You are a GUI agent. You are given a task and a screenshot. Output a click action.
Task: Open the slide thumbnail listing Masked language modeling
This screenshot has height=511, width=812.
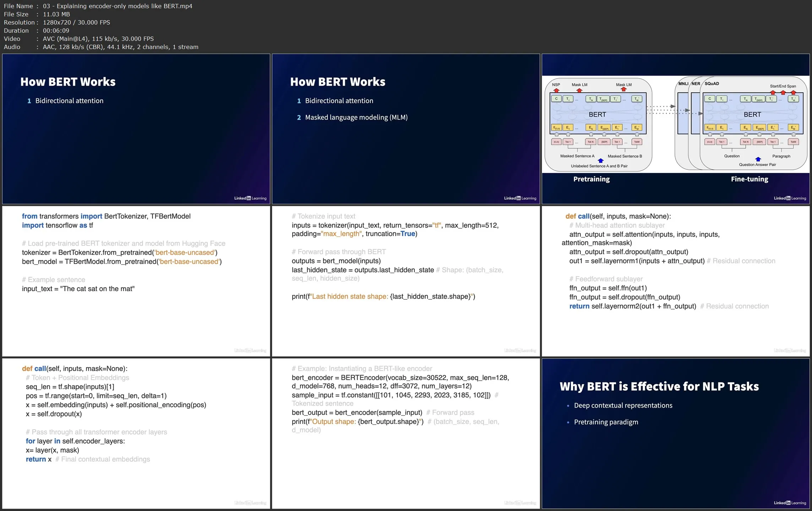(406, 129)
